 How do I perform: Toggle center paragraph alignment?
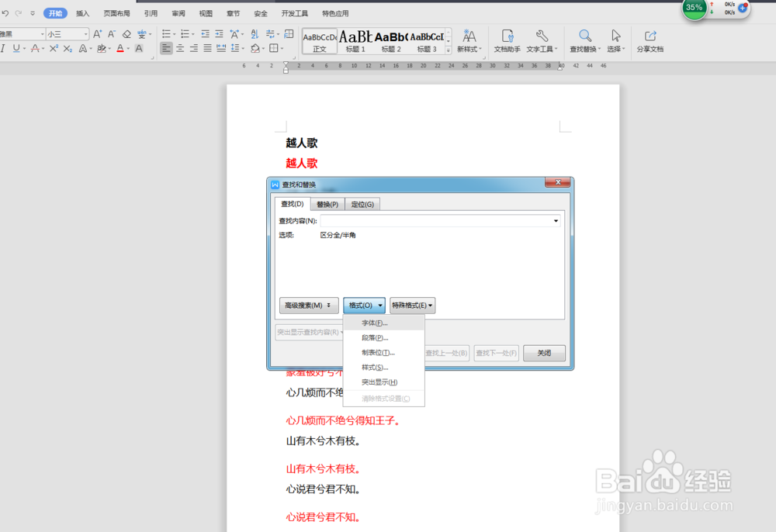click(179, 49)
